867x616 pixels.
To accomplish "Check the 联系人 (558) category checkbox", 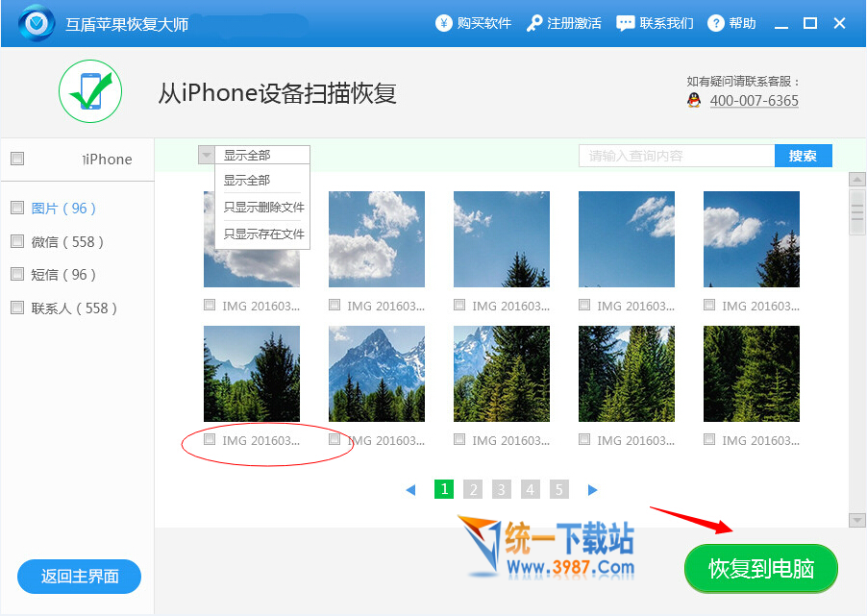I will pyautogui.click(x=17, y=307).
